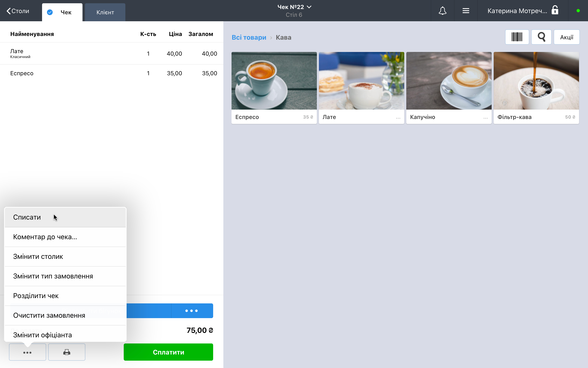Open product search
Viewport: 588px width, 368px height.
(x=541, y=37)
